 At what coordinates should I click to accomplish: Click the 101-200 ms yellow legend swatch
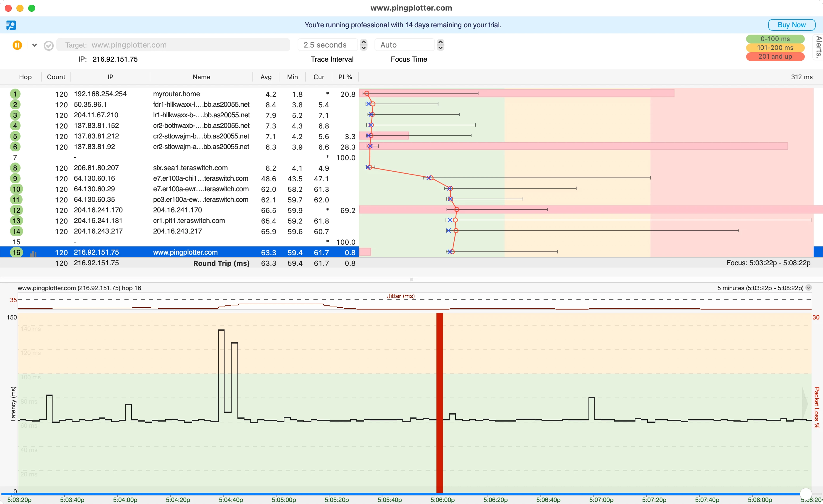coord(775,48)
